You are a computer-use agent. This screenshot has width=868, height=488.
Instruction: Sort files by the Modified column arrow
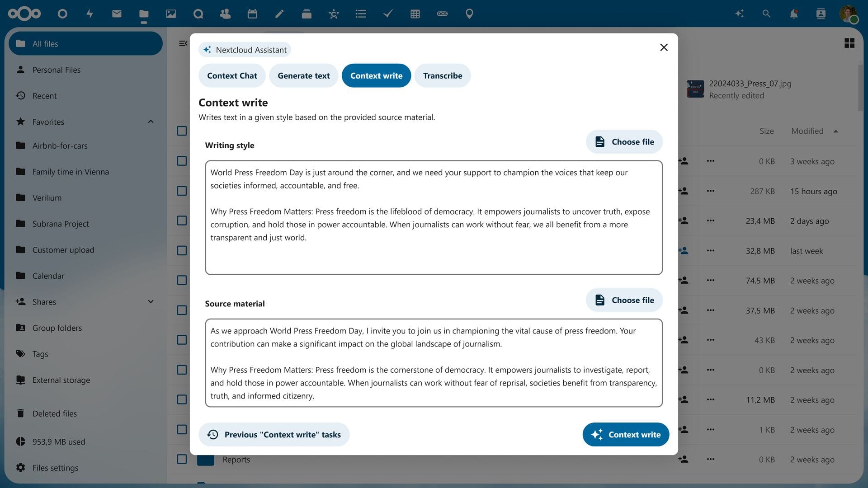coord(835,131)
